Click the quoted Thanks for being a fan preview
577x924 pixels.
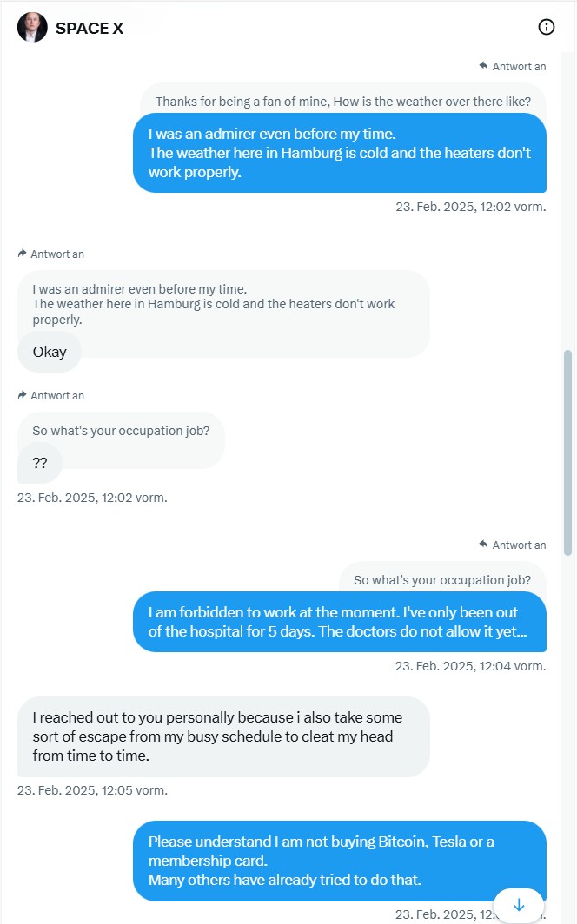[x=348, y=102]
